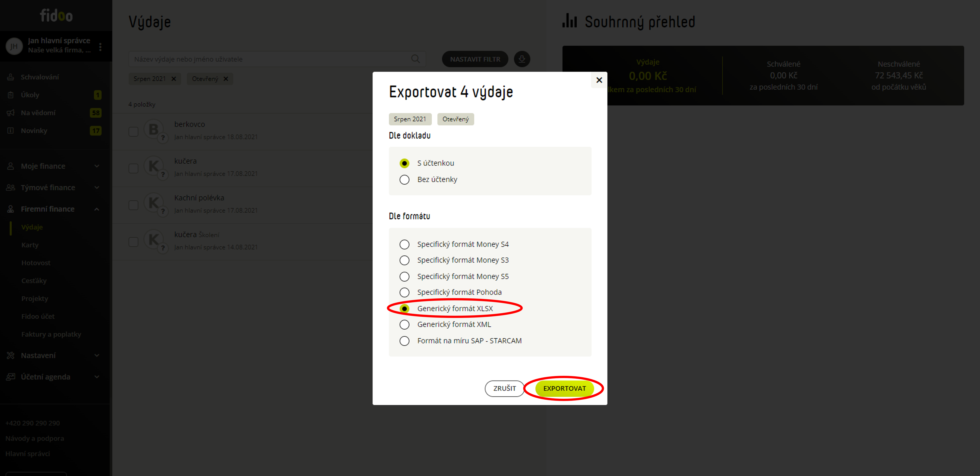Click the Na vědomí badge 58
Viewport: 980px width, 476px height.
click(96, 113)
